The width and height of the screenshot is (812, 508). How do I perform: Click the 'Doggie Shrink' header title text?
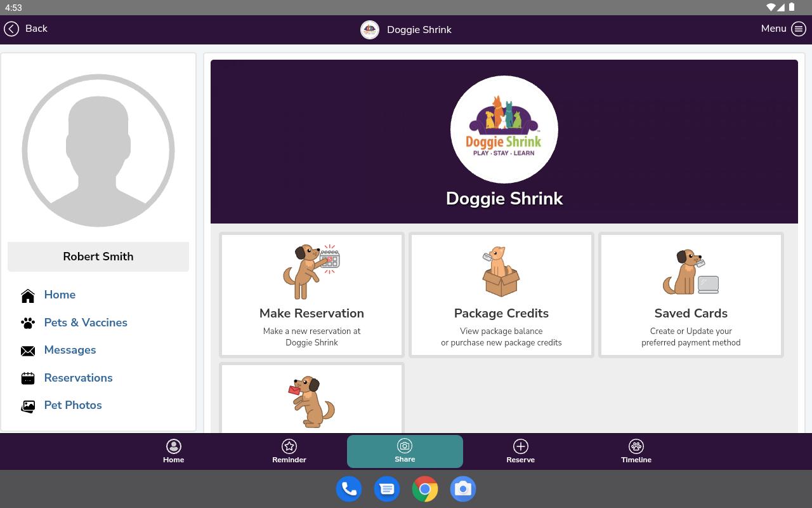419,30
